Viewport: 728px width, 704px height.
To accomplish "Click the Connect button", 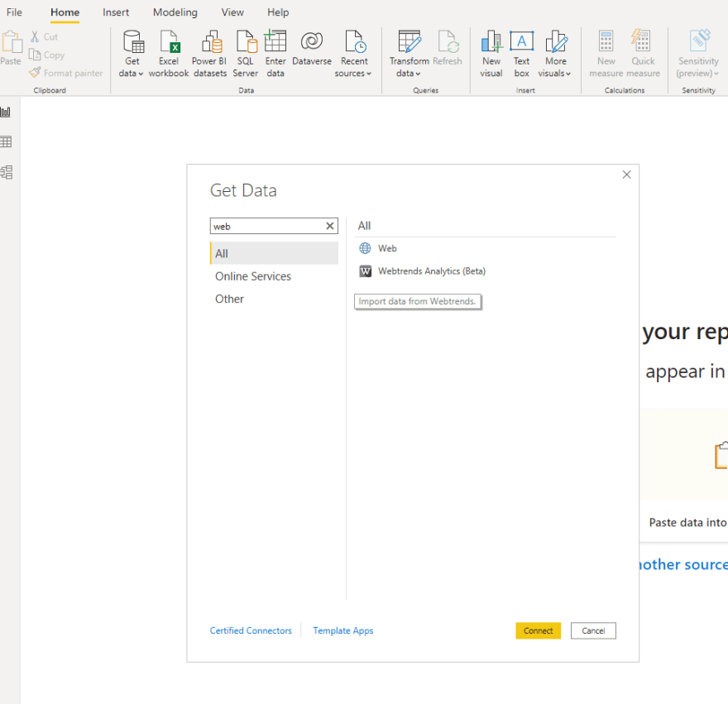I will tap(538, 630).
